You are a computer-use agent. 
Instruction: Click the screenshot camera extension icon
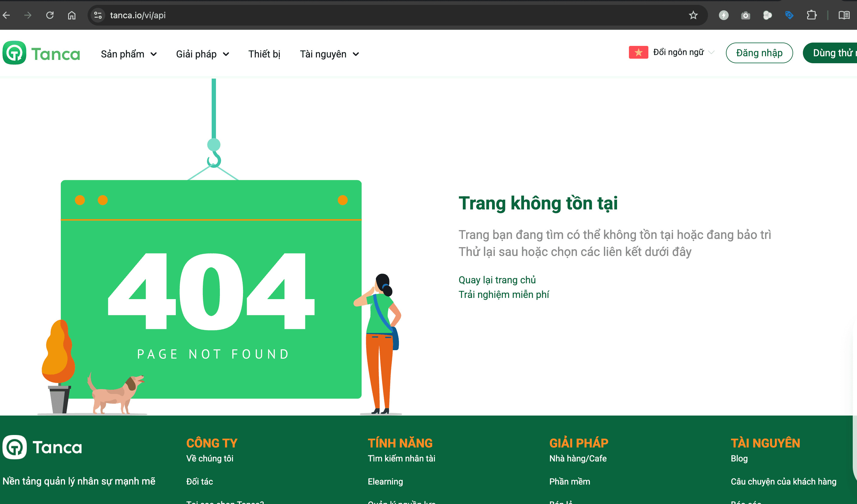[x=745, y=15]
